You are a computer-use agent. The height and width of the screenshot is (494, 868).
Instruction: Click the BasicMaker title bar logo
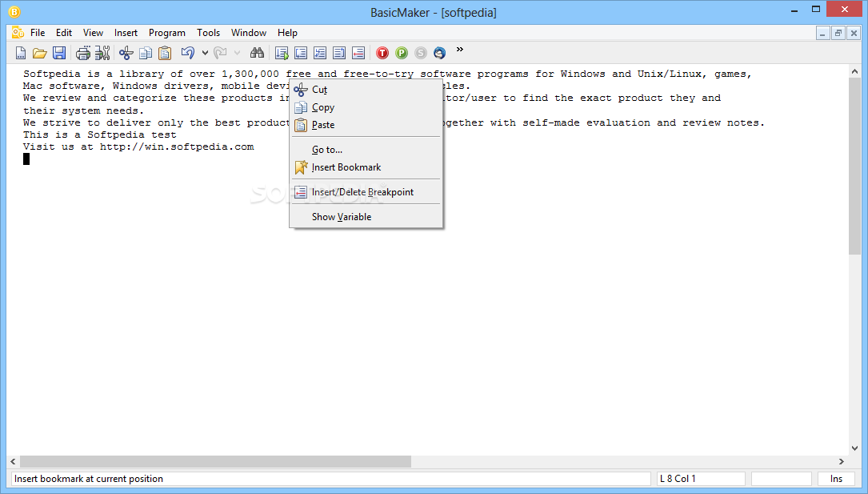[x=14, y=12]
